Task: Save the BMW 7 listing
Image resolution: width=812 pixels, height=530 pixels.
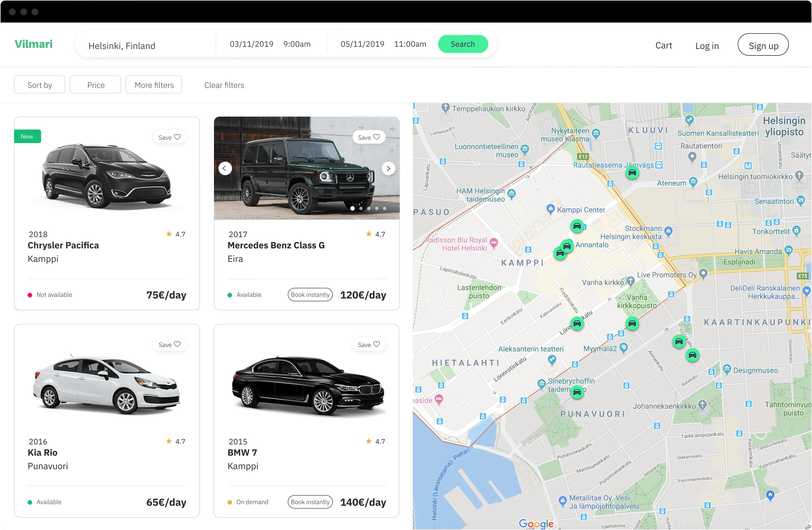Action: (369, 344)
